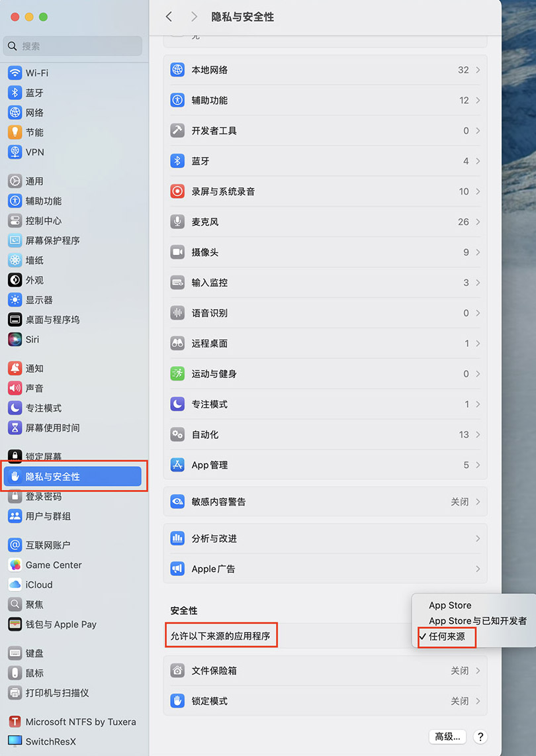The height and width of the screenshot is (756, 536).
Task: Go back with the left arrow
Action: point(169,17)
